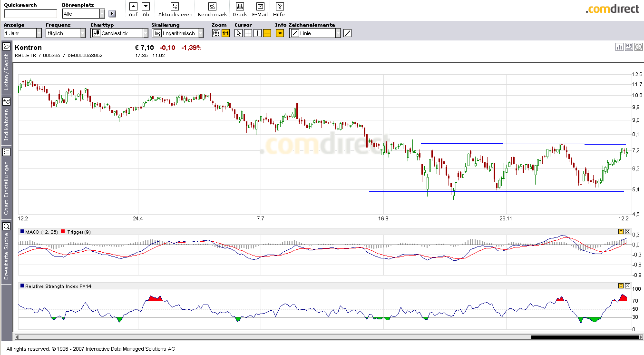Open the Benchmark comparison tool
Viewport: 644px width, 355px height.
(x=212, y=7)
